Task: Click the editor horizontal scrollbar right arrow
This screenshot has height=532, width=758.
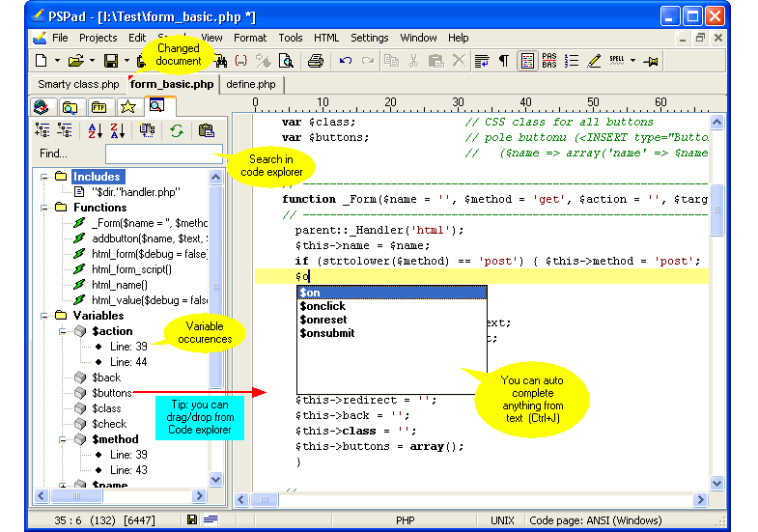Action: click(700, 499)
